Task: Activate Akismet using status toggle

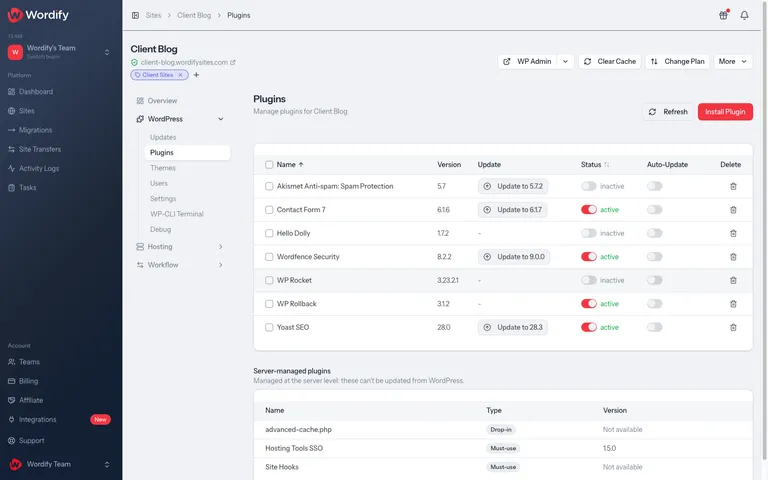Action: coord(589,186)
